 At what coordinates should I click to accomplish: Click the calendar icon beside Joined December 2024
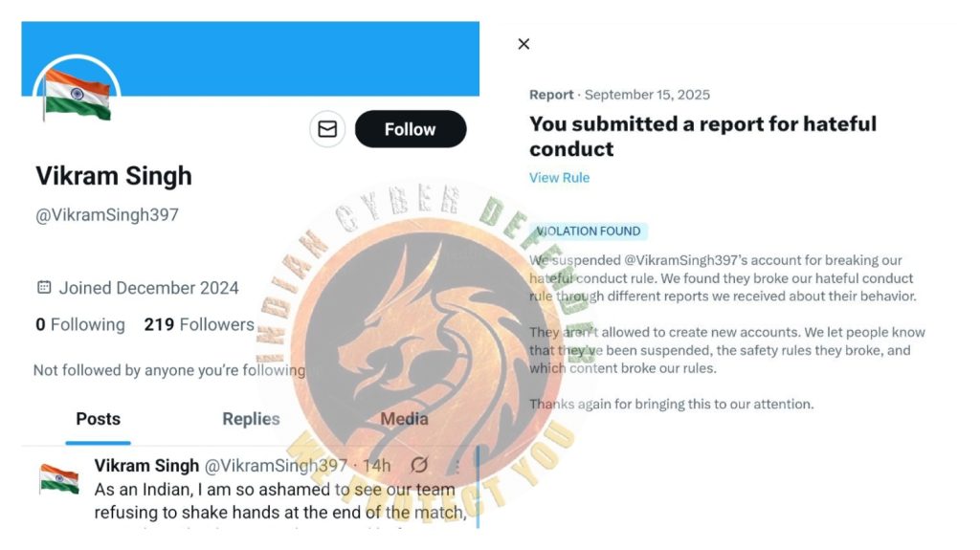(44, 287)
